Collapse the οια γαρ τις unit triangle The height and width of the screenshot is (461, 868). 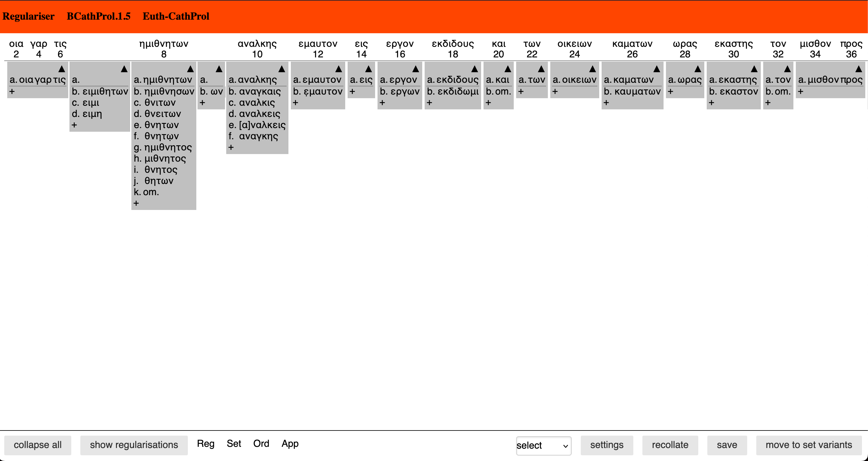point(62,69)
